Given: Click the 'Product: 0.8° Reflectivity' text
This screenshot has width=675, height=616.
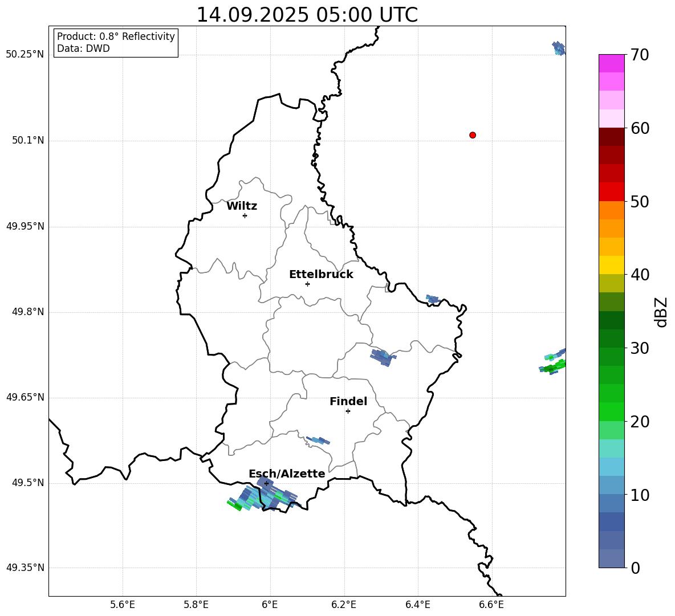Looking at the screenshot, I should (116, 36).
